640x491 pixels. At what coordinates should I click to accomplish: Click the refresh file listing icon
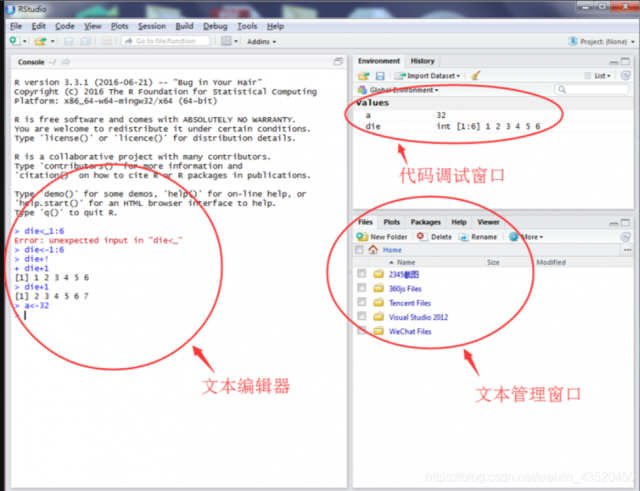coord(625,237)
